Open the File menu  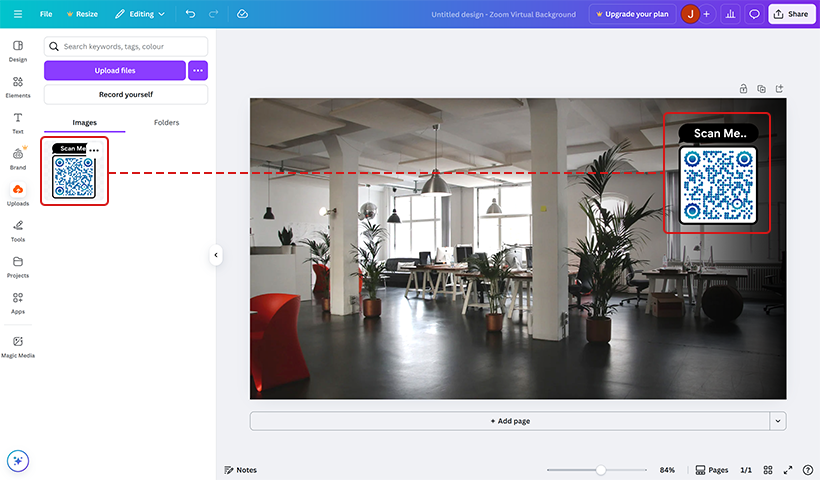click(x=46, y=14)
